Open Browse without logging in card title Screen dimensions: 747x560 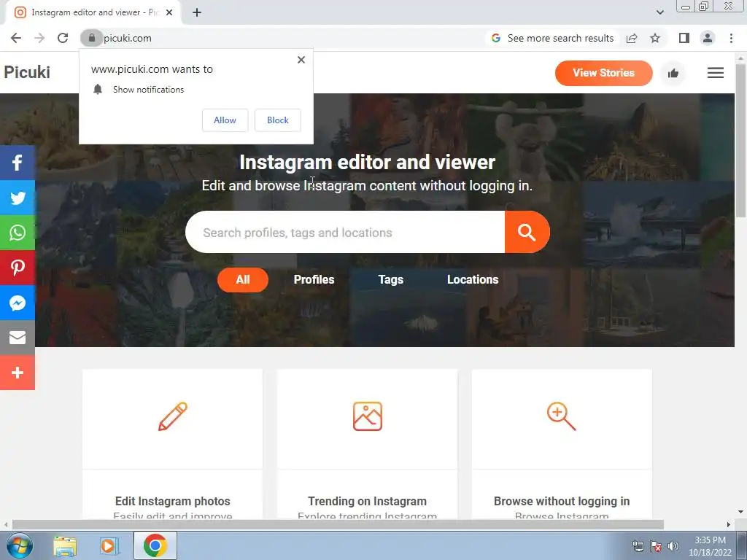click(x=562, y=501)
